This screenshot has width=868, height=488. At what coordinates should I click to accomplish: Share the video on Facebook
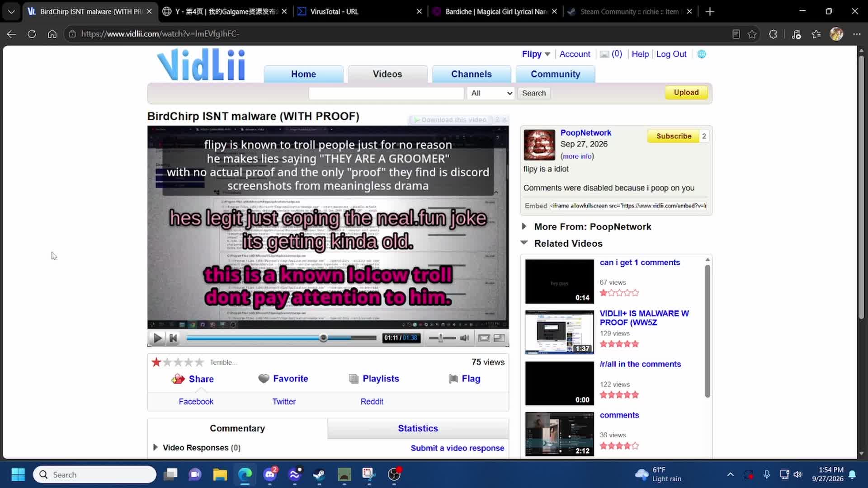pos(196,402)
